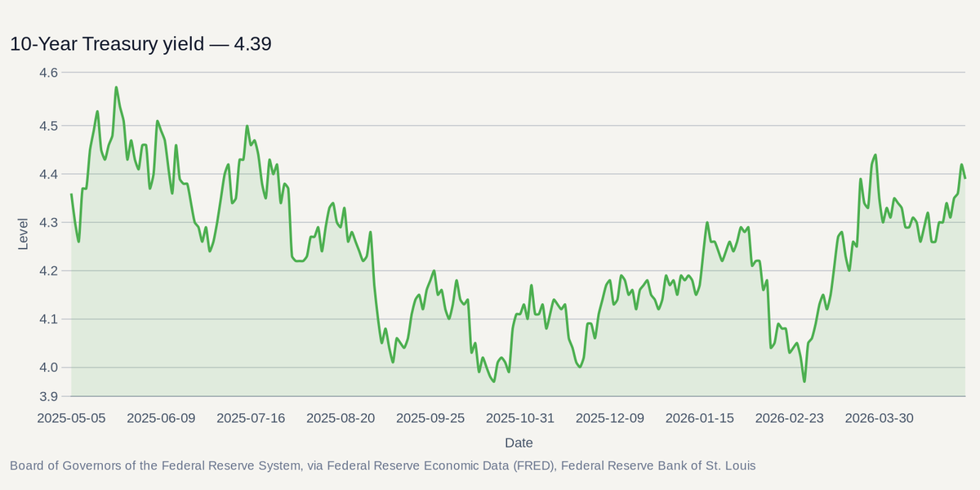Click the 2025-09-25 date label
Viewport: 980px width, 490px height.
tap(430, 418)
